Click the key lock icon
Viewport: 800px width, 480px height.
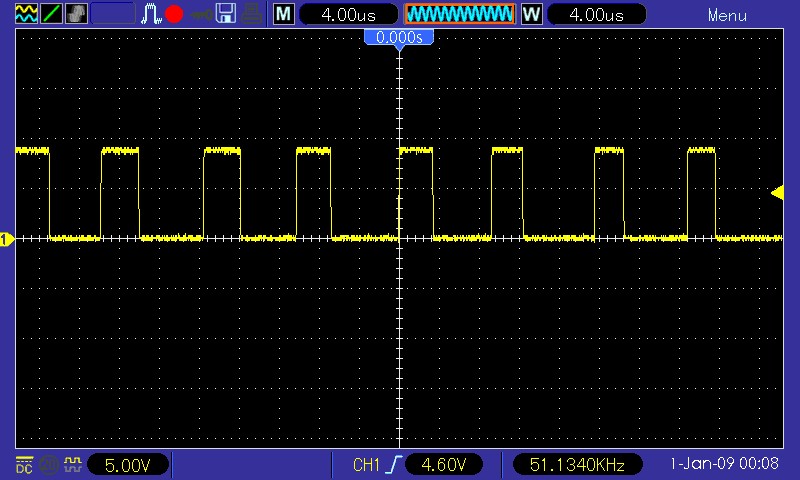point(201,15)
